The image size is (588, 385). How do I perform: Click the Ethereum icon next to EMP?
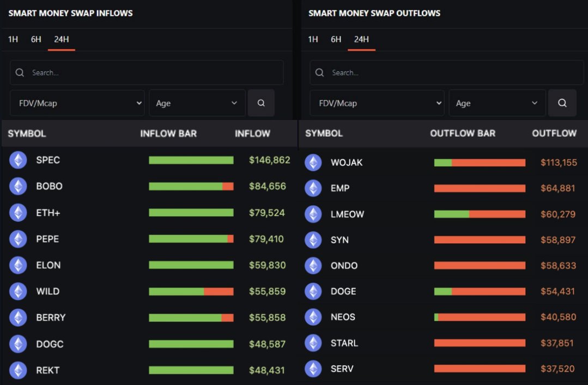pyautogui.click(x=313, y=188)
